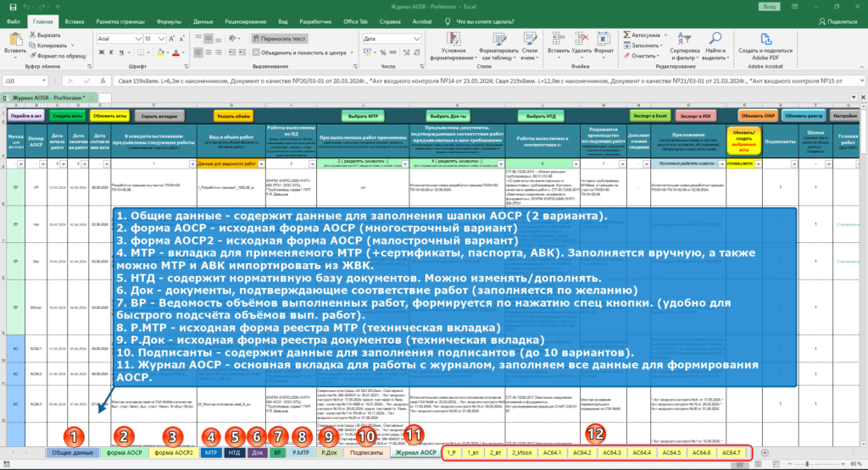Apply italic (К) formatting
Viewport: 868px width, 470px height.
coord(111,53)
